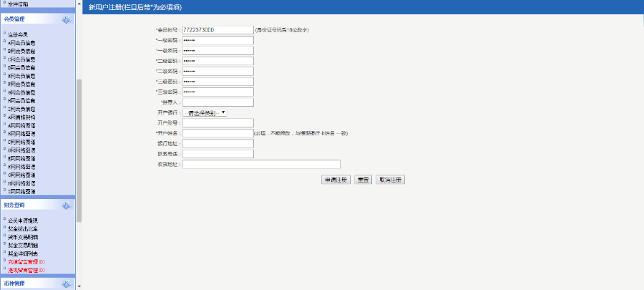The width and height of the screenshot is (644, 290).
Task: Open F网会员信息 in the sidebar
Action: 21,84
